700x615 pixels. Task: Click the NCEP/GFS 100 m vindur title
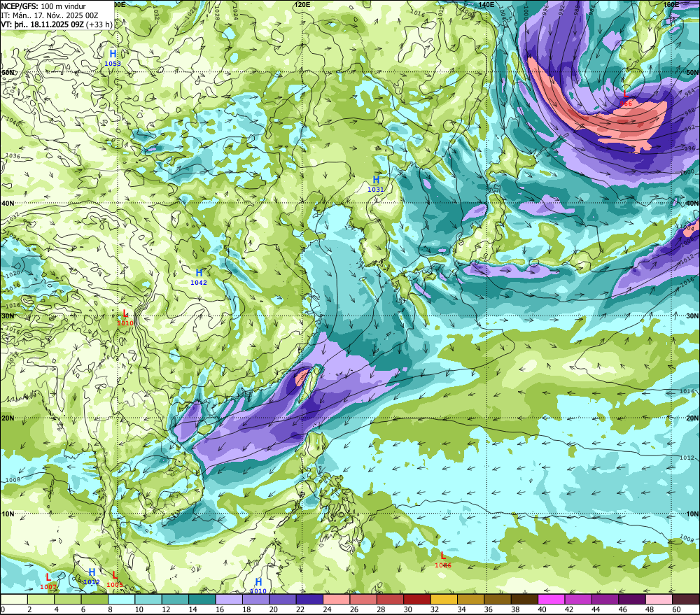43,6
